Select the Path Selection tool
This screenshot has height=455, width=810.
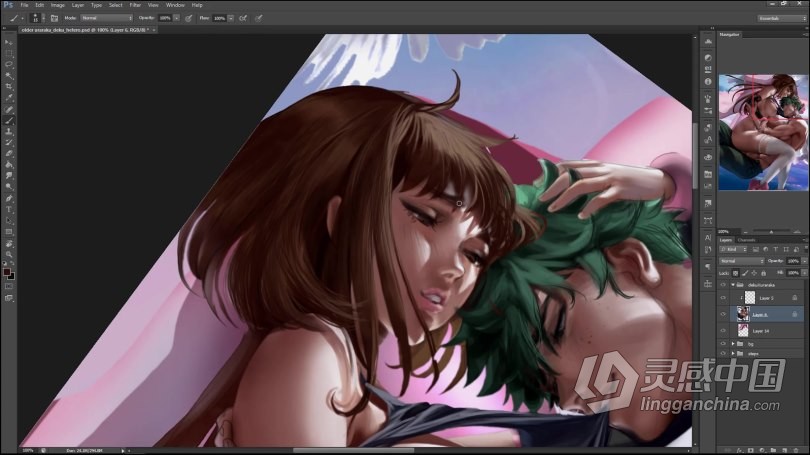9,221
